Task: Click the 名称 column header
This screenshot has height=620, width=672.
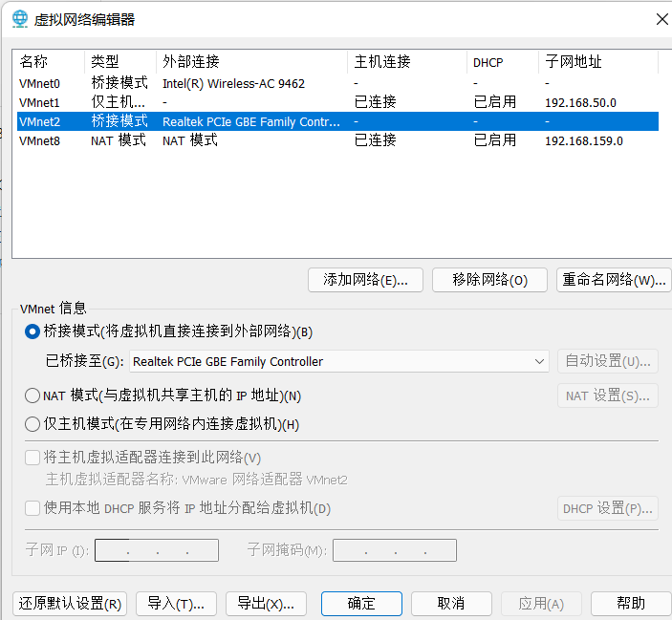Action: click(x=49, y=62)
